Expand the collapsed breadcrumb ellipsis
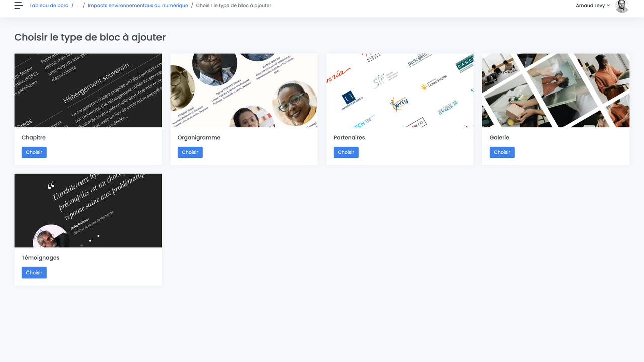 78,6
